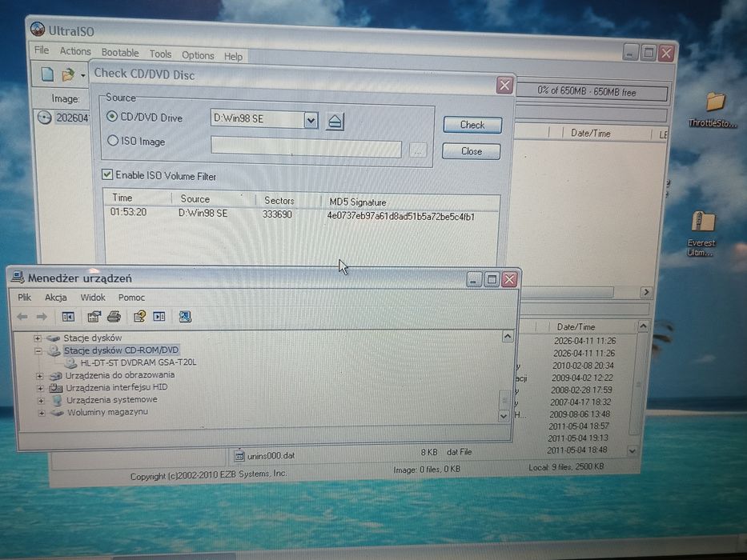Toggle Enable ISO Volume Filter checkbox
The image size is (747, 560).
click(107, 174)
